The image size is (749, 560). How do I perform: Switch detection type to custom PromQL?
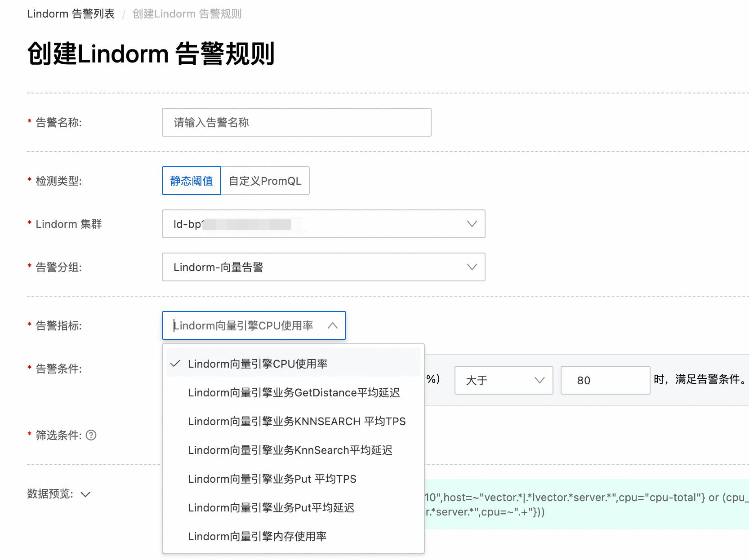(265, 181)
